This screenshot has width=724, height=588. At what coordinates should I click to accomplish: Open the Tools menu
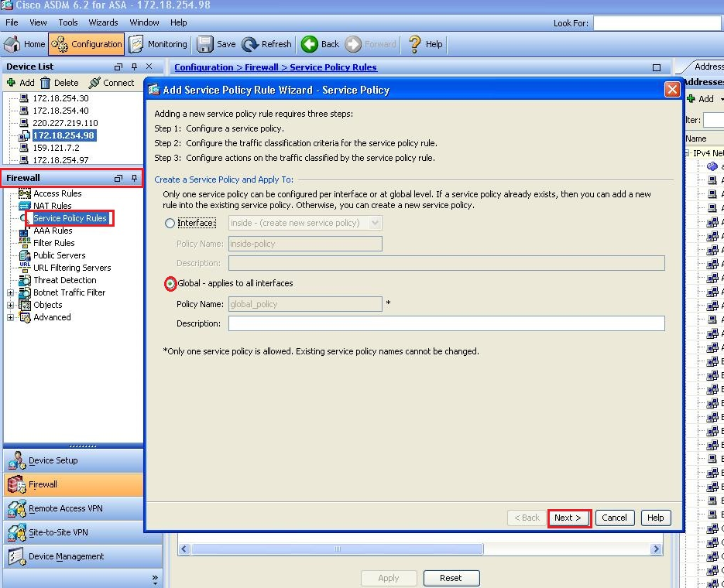pos(68,22)
